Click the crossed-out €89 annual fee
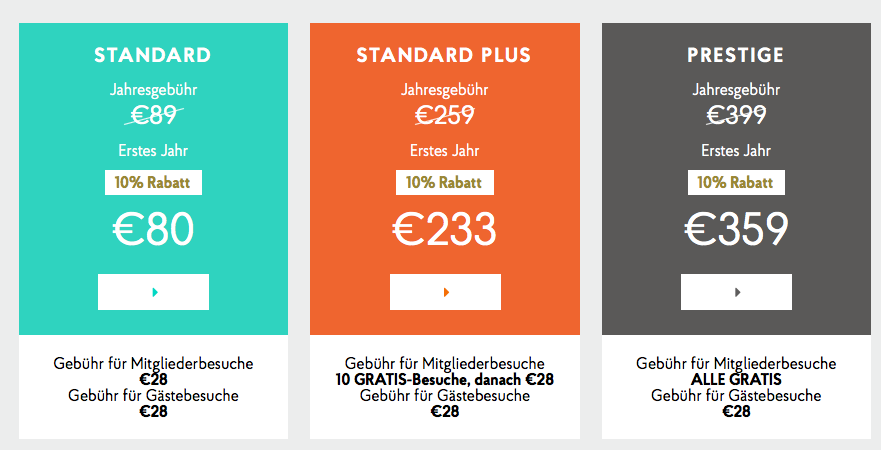 pyautogui.click(x=153, y=116)
